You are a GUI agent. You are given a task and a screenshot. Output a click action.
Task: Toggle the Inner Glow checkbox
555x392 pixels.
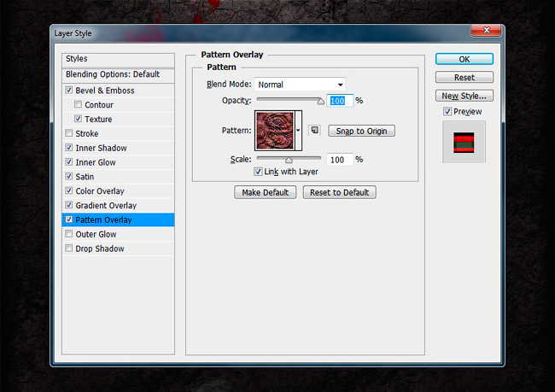coord(69,161)
